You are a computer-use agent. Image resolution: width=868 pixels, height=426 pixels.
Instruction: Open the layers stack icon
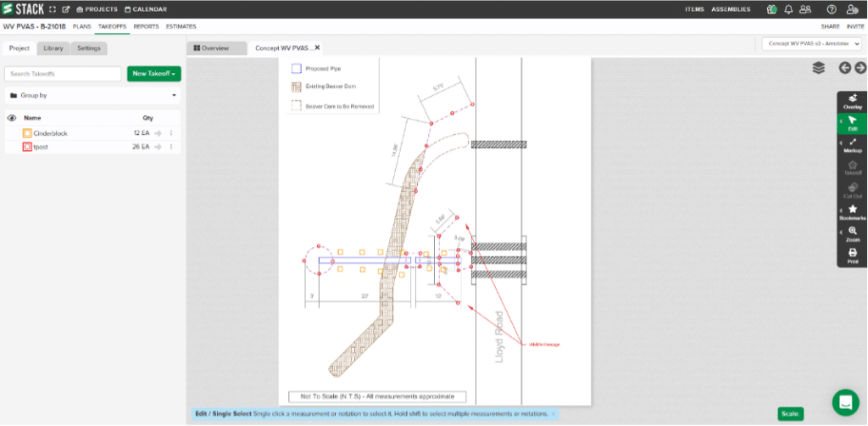(x=818, y=68)
